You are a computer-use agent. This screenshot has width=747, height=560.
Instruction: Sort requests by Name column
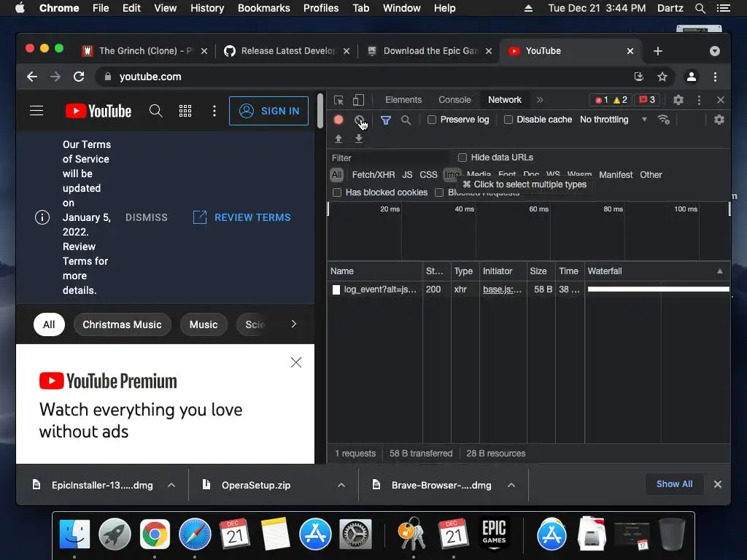pos(375,271)
